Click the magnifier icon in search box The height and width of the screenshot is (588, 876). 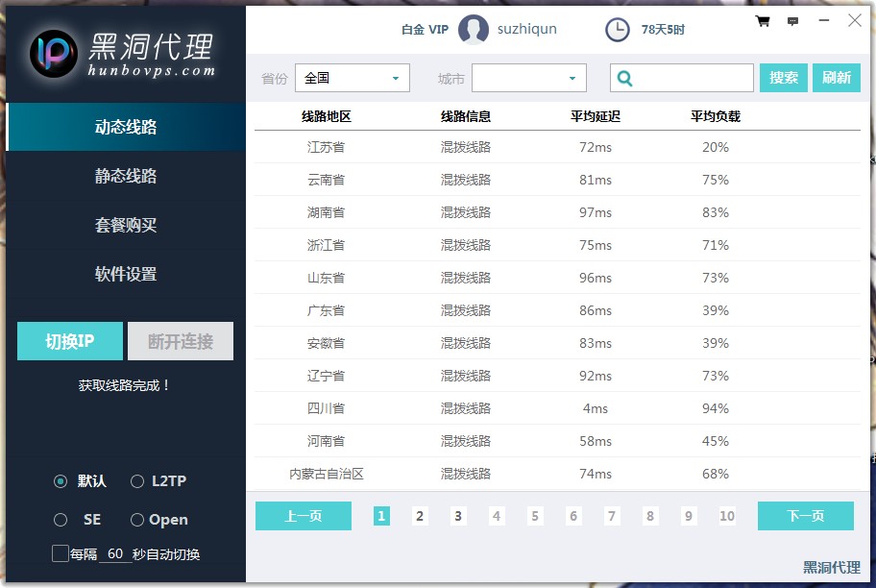coord(625,78)
